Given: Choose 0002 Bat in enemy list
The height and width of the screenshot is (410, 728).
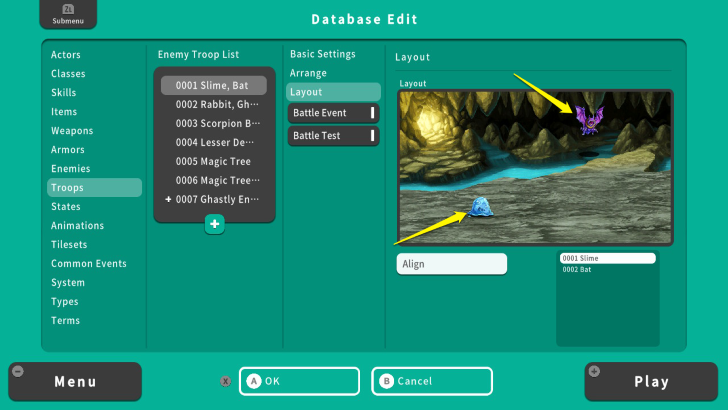Looking at the screenshot, I should 607,269.
